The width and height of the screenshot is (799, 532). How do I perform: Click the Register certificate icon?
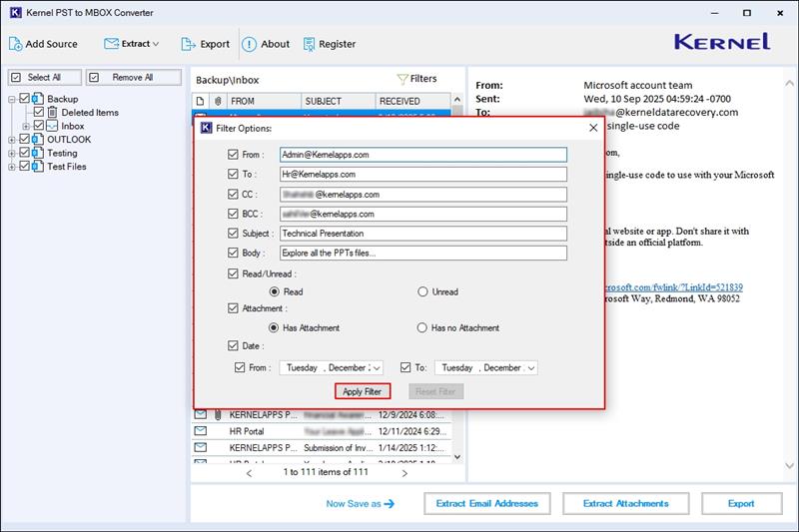coord(309,44)
